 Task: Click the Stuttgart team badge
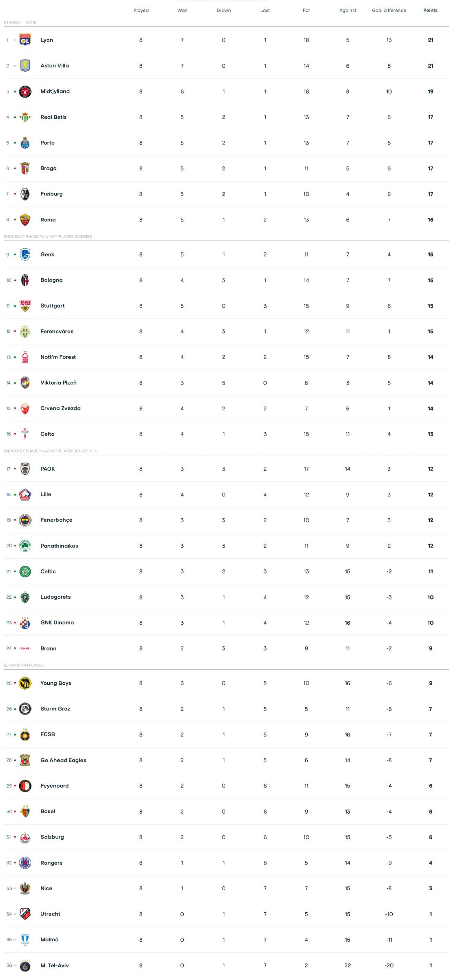tap(25, 306)
